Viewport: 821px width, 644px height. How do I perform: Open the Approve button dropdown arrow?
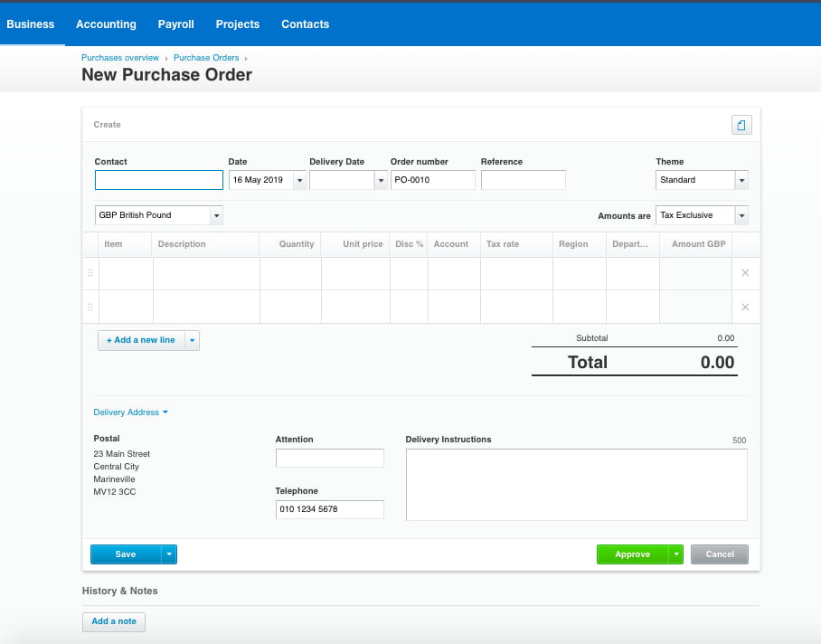point(675,554)
